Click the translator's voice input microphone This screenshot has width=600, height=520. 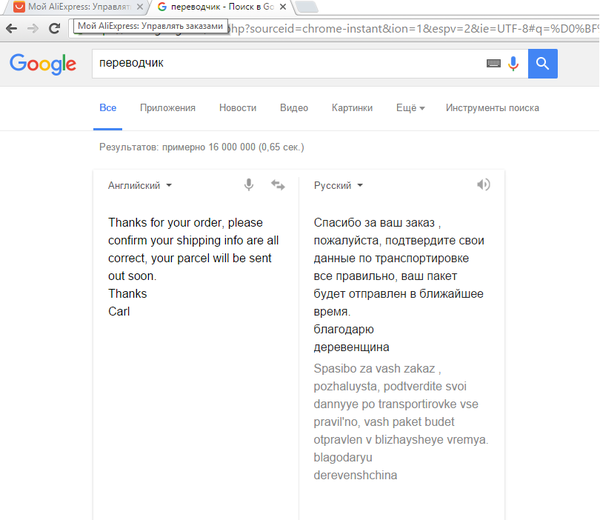click(249, 185)
